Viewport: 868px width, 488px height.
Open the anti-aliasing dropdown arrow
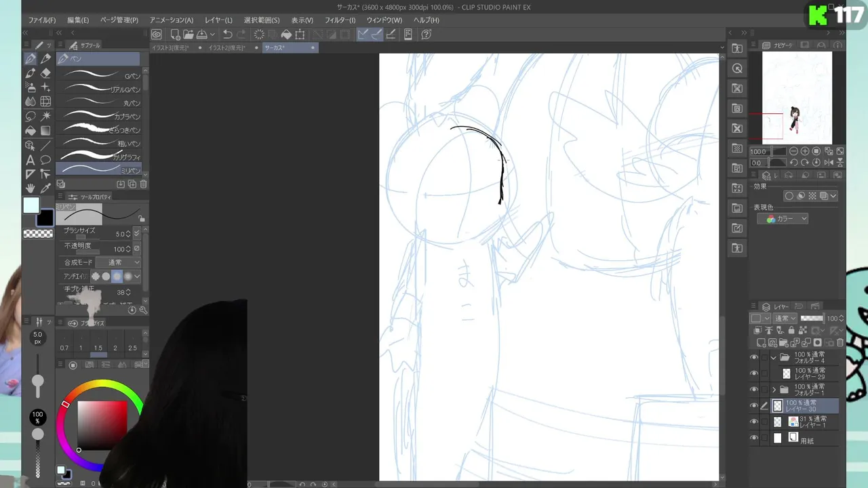coord(137,277)
